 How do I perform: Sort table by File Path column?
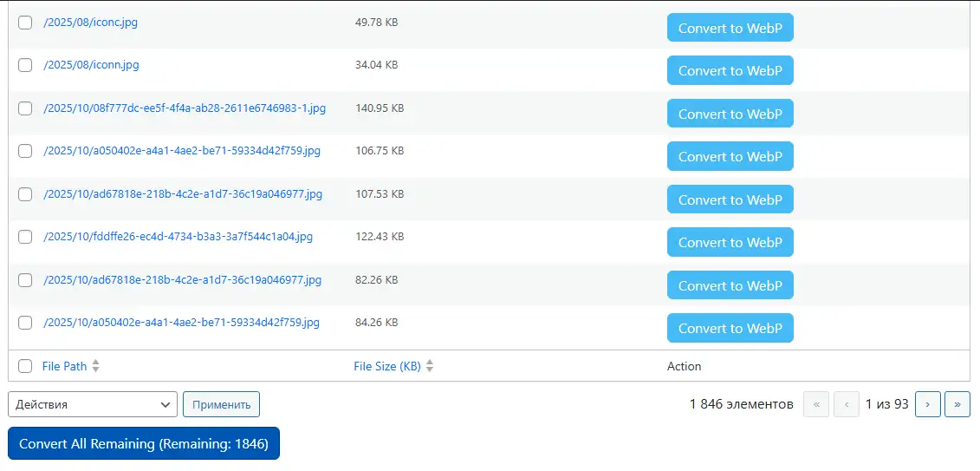tap(64, 366)
